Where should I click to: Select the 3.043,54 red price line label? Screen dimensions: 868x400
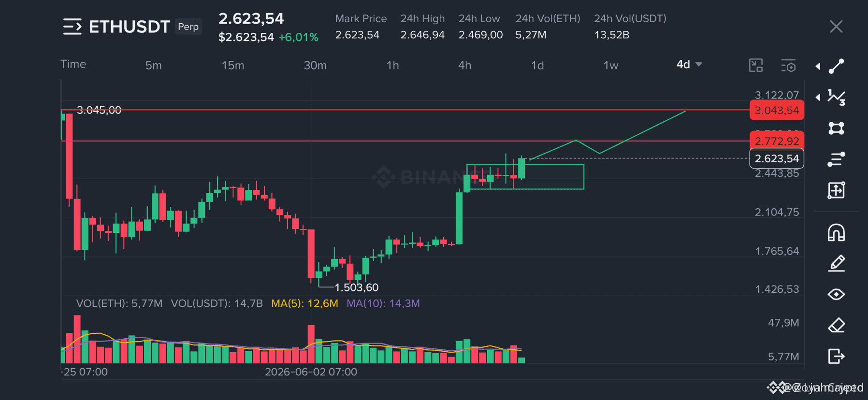(x=777, y=110)
